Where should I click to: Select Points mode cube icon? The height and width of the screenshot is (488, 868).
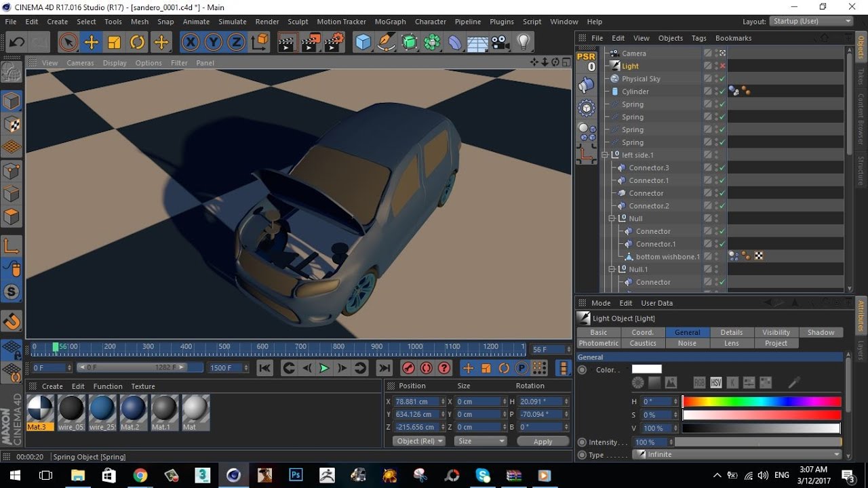(x=12, y=171)
